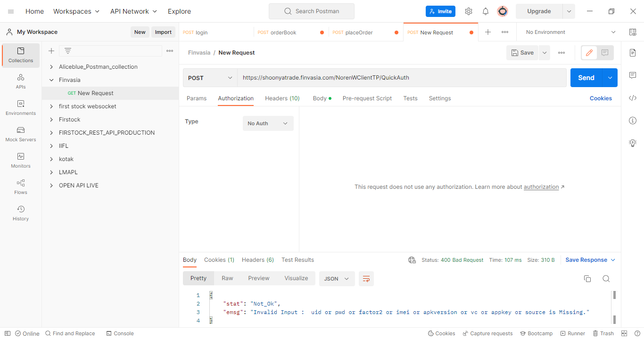
Task: Open Pre-request Script tab
Action: (x=367, y=98)
